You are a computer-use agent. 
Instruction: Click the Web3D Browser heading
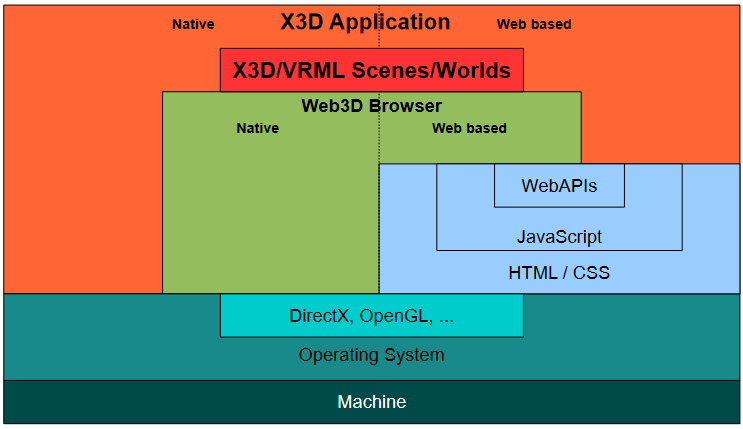tap(371, 105)
